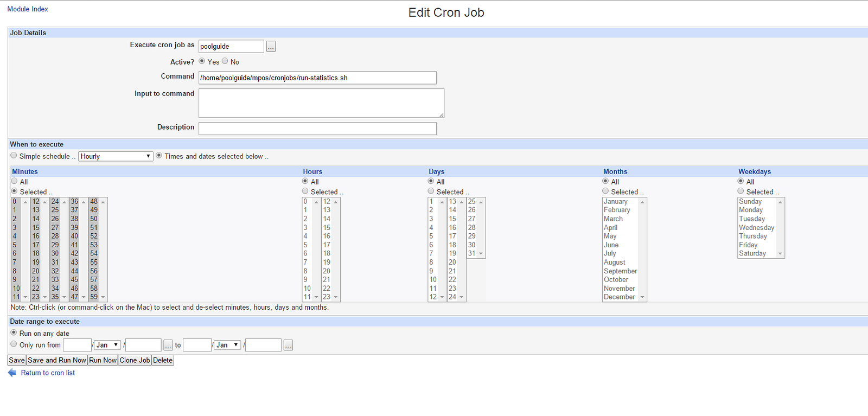The image size is (868, 416).
Task: Select All under Minutes
Action: coord(14,181)
